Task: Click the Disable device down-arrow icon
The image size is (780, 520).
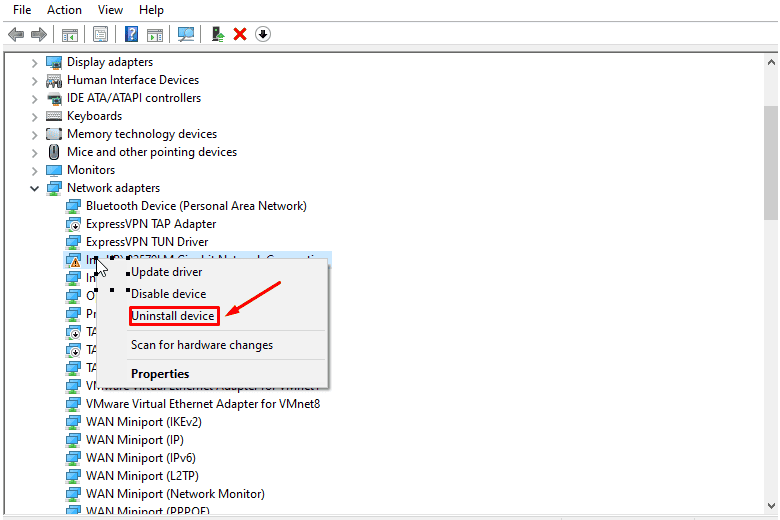Action: [263, 34]
